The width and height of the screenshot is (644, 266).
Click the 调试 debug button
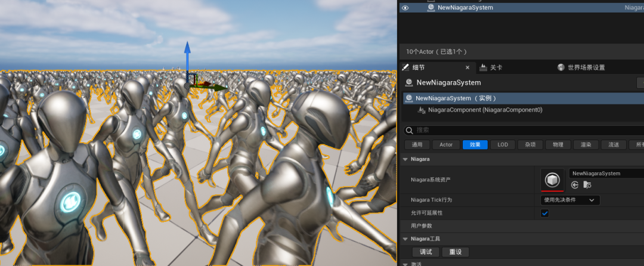point(426,252)
